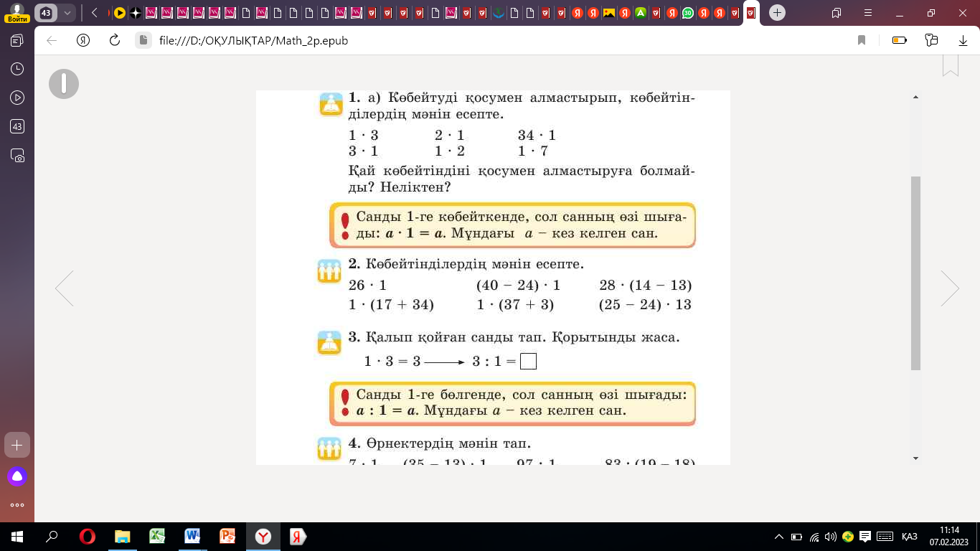Click the expression "(40 − 24) · 1"
The width and height of the screenshot is (980, 551).
[518, 286]
